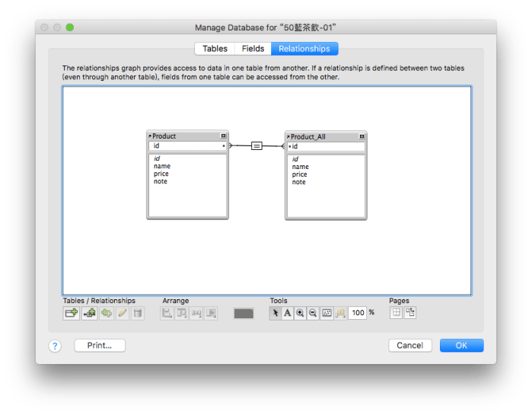Collapse the Product table with its toggle button
Viewport: 532px width, 415px height.
pos(224,136)
